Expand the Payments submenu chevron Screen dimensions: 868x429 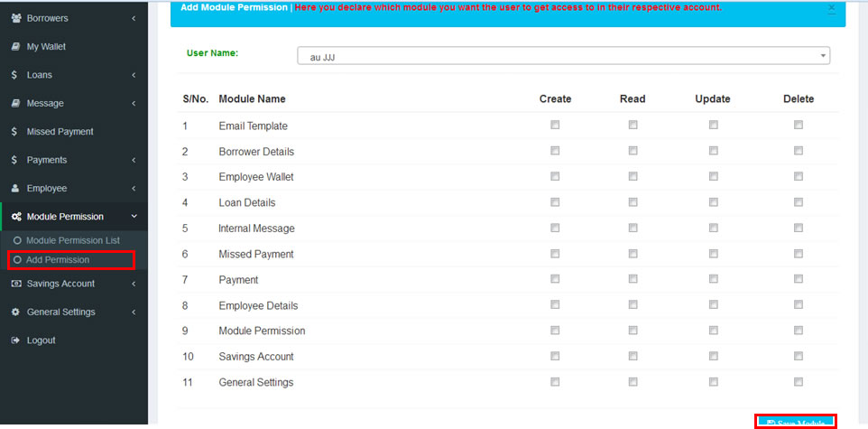(x=134, y=161)
